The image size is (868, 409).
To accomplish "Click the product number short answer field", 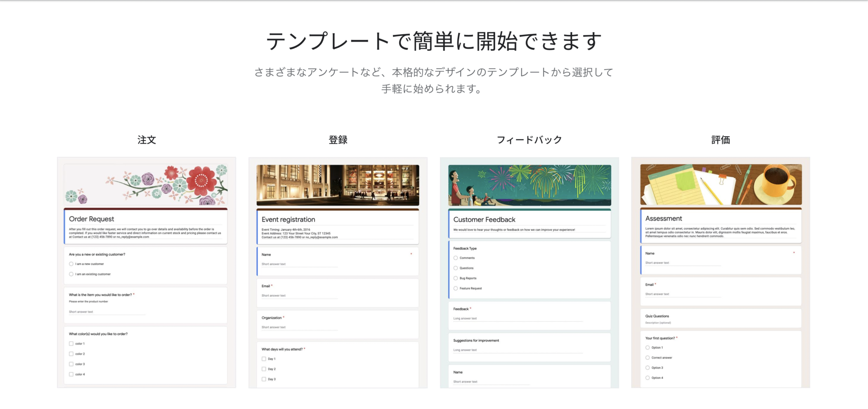I will tap(106, 311).
